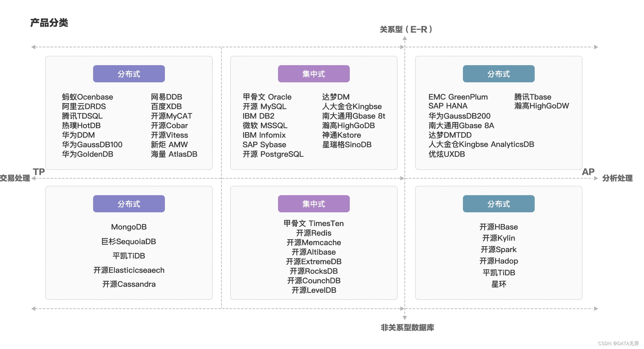Image resolution: width=644 pixels, height=349 pixels.
Task: Click 海量 AtlasDB entry
Action: (x=174, y=154)
